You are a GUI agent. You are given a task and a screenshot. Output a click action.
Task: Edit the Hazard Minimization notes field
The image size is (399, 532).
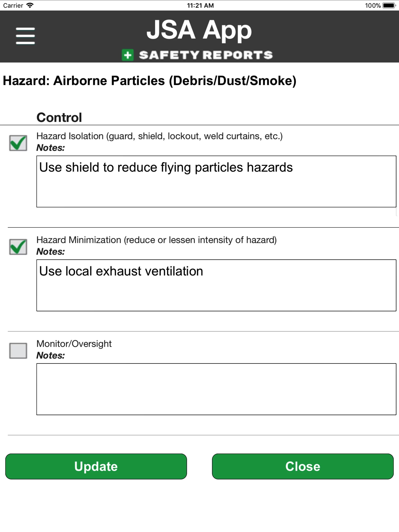(216, 285)
